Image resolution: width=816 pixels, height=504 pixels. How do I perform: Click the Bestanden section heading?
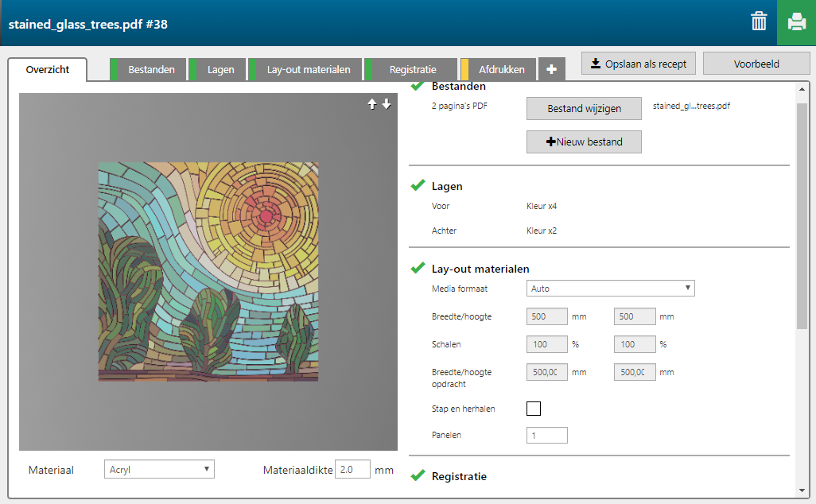[458, 87]
